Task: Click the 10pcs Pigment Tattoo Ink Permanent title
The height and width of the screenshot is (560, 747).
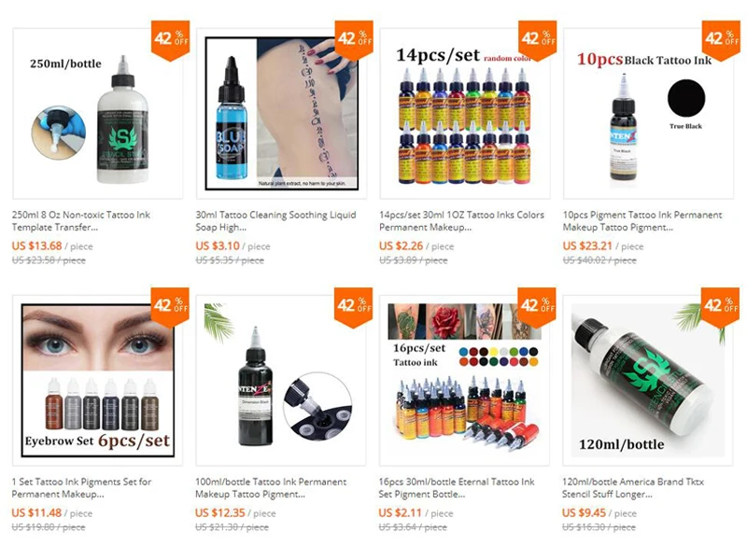Action: click(x=642, y=221)
